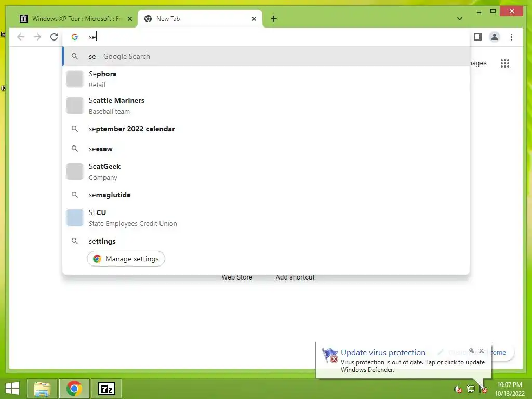532x399 pixels.
Task: Open the Google apps grid
Action: point(505,63)
